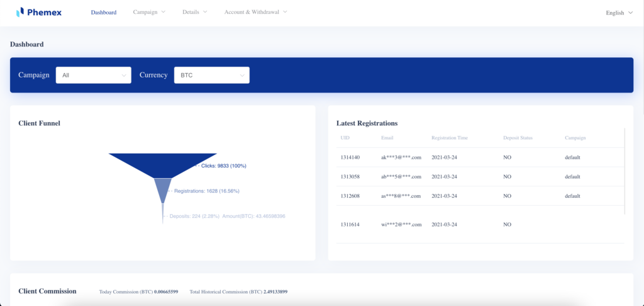Click the Email column header
The image size is (644, 306).
pyautogui.click(x=387, y=137)
